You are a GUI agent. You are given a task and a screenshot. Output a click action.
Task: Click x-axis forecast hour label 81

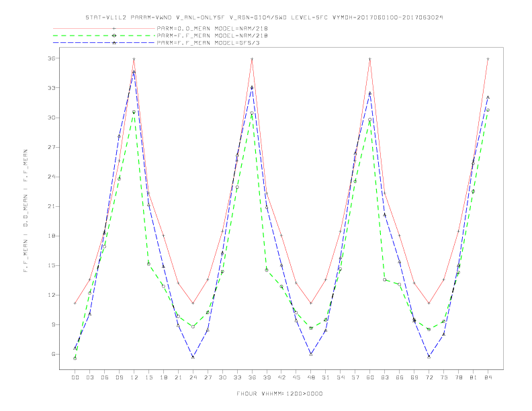tap(474, 377)
